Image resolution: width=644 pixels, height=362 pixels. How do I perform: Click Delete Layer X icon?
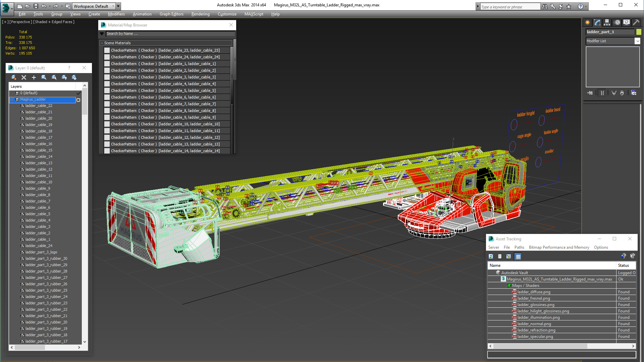(24, 77)
